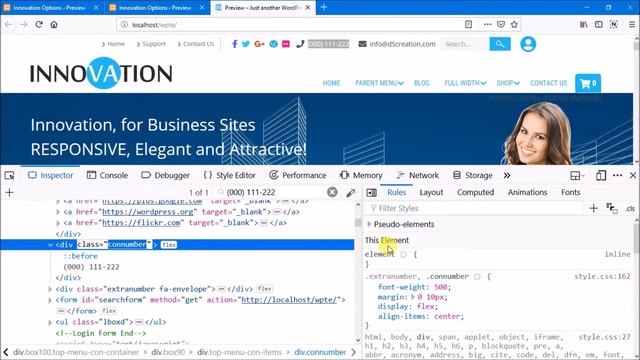Screen dimensions: 640x360
Task: Open the Firefox hamburger menu
Action: pos(631,24)
